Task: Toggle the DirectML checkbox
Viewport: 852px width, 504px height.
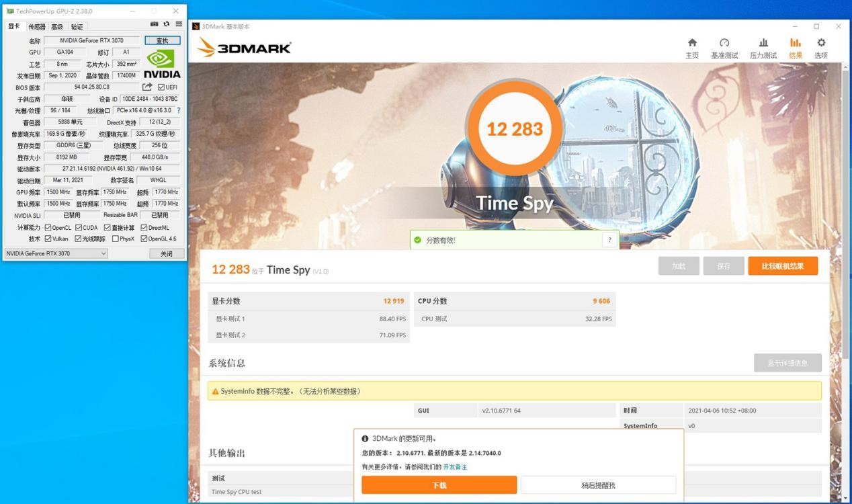Action: click(144, 228)
